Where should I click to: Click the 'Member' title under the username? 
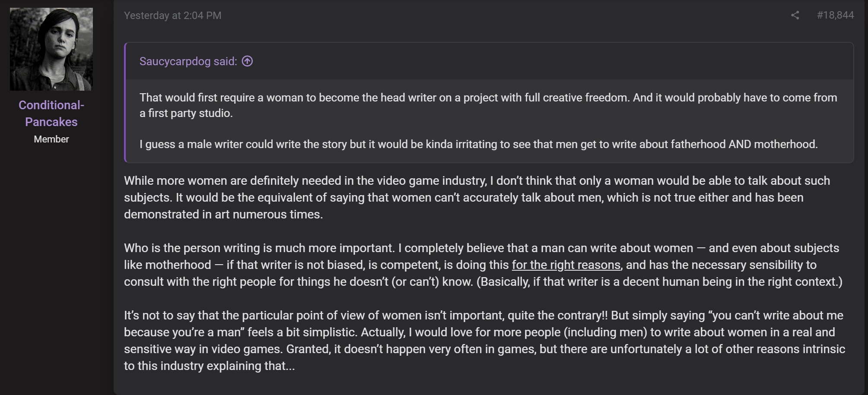pos(51,139)
